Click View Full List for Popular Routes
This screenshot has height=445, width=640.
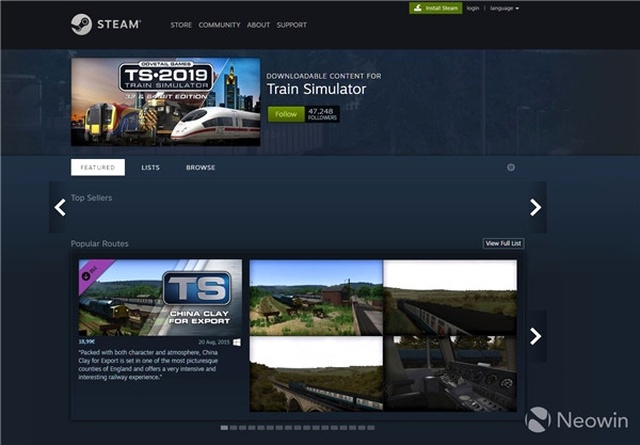pyautogui.click(x=503, y=243)
